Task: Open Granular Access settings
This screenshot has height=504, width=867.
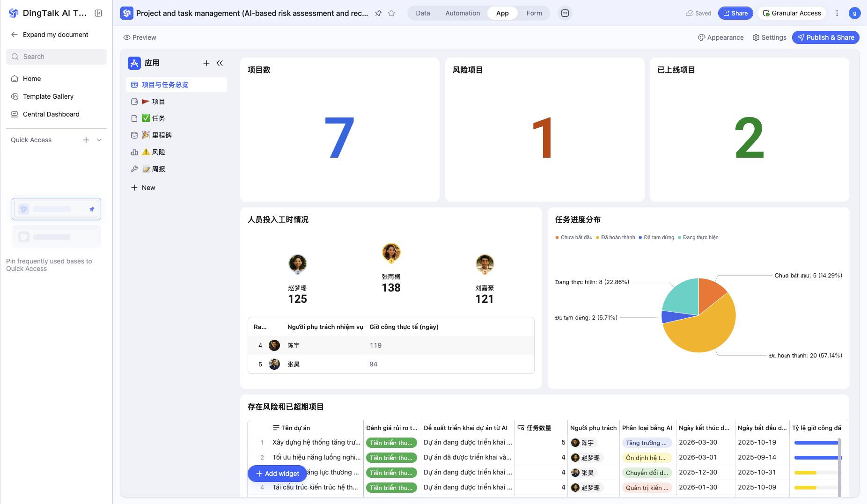Action: pos(792,13)
